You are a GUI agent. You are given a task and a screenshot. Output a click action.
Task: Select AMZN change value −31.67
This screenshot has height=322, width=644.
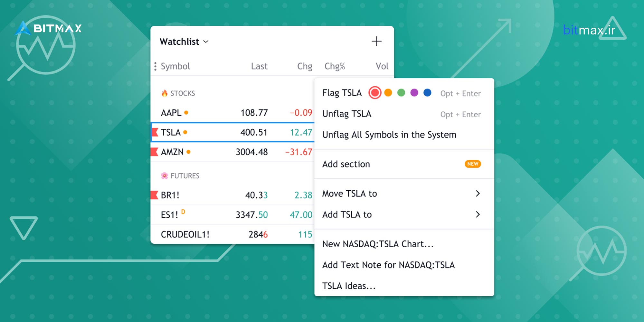[298, 152]
